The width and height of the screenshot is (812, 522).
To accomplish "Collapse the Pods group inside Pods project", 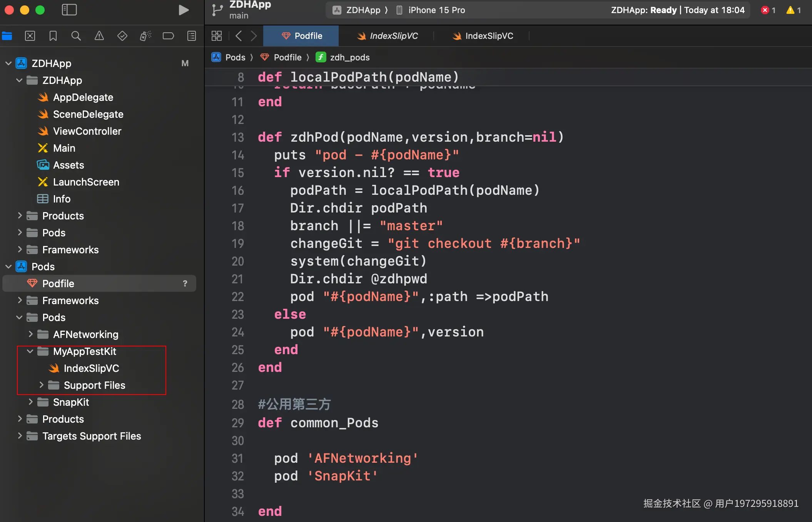I will (19, 317).
